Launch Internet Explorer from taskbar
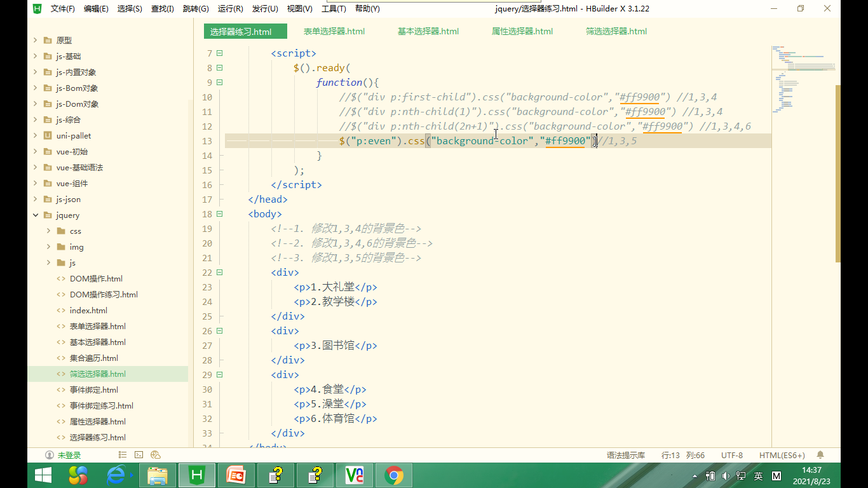The image size is (868, 488). tap(117, 475)
